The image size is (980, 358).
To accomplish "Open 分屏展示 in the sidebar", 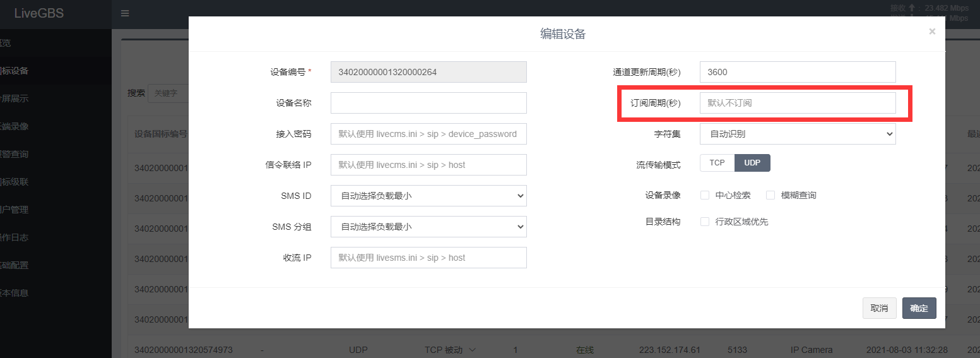I will (x=56, y=98).
